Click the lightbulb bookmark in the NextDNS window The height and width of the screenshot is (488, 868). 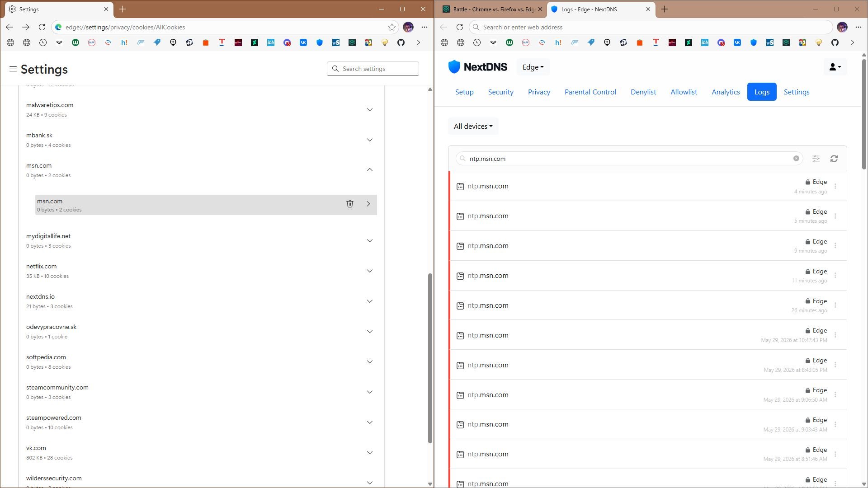[x=819, y=42]
